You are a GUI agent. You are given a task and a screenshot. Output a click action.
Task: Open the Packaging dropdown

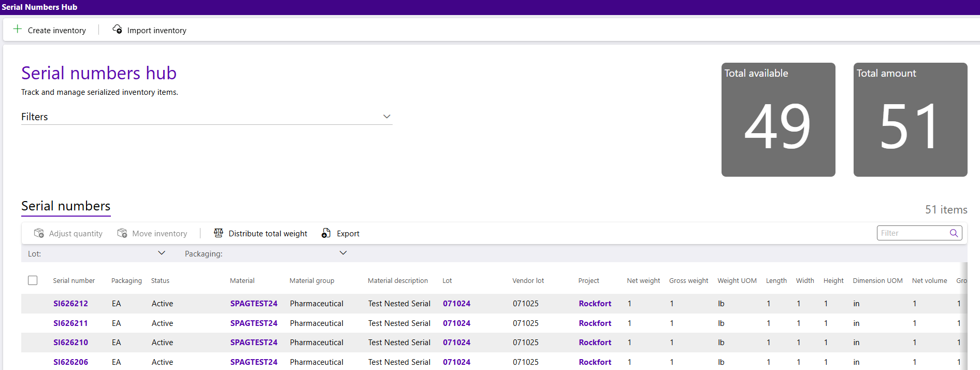click(x=343, y=253)
